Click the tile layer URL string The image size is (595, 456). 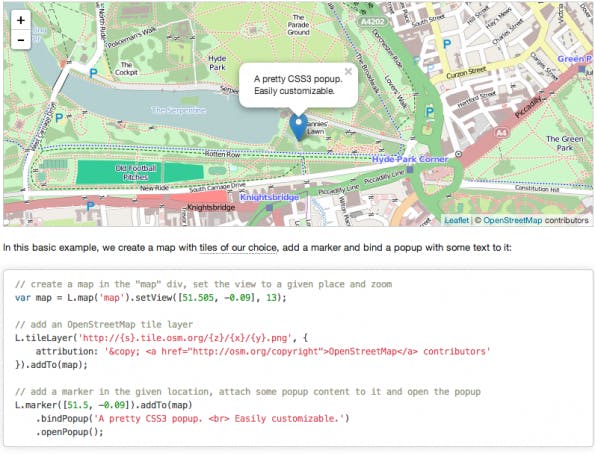coord(185,338)
